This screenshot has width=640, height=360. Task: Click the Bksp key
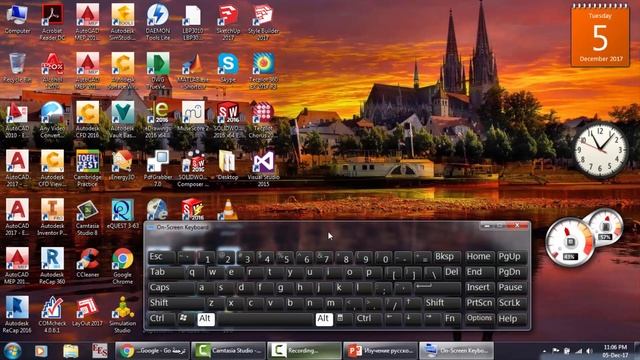click(447, 257)
